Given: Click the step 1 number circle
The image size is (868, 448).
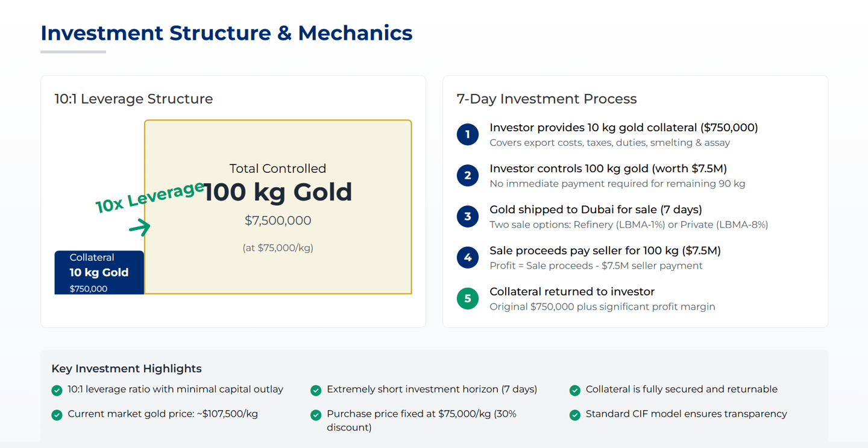Looking at the screenshot, I should tap(467, 134).
